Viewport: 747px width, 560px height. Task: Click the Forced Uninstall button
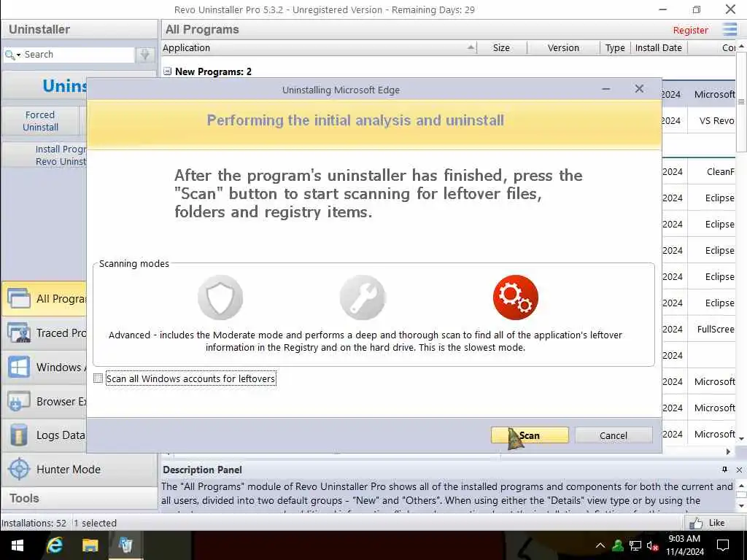41,121
